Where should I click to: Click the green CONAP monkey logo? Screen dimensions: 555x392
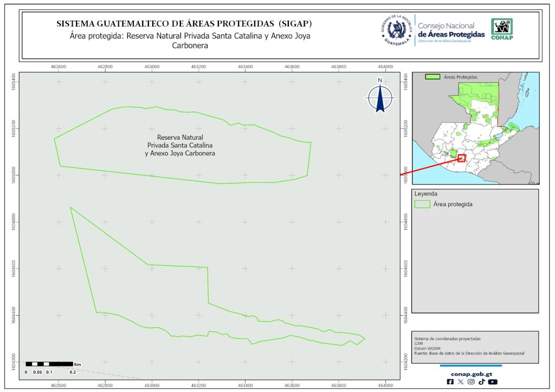pyautogui.click(x=501, y=29)
